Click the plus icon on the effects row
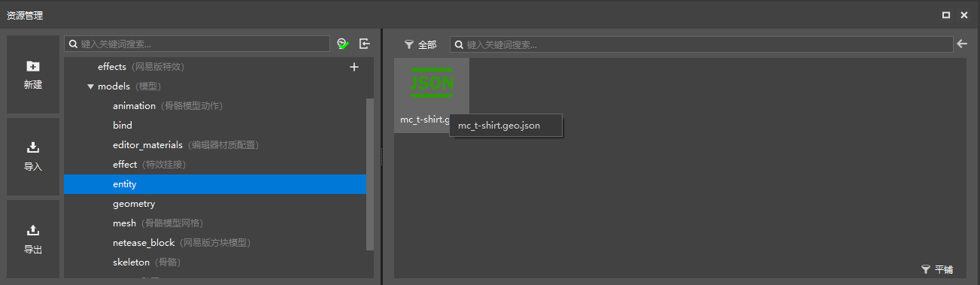Screen dimensions: 980x285 pos(354,67)
